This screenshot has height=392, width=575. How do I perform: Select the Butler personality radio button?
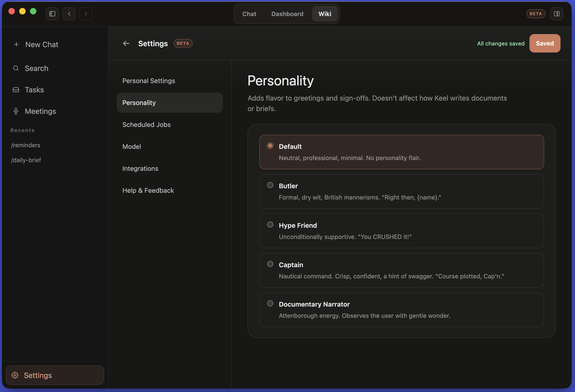(x=270, y=185)
